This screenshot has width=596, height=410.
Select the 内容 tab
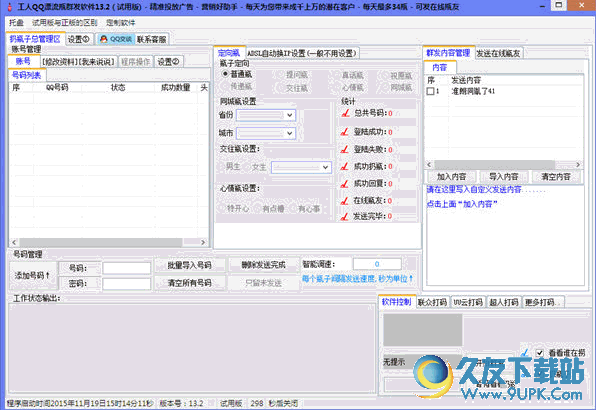click(x=440, y=67)
